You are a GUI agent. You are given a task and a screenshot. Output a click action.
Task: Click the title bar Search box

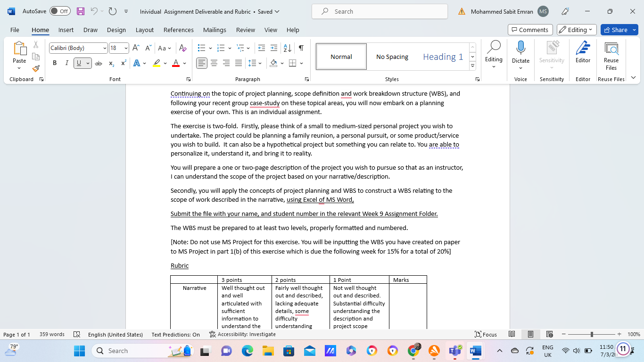(380, 11)
